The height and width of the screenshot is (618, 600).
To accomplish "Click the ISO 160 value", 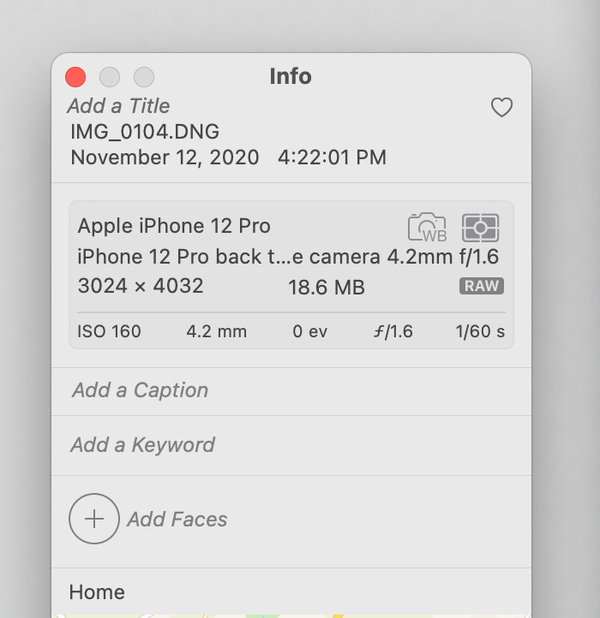I will click(x=109, y=331).
